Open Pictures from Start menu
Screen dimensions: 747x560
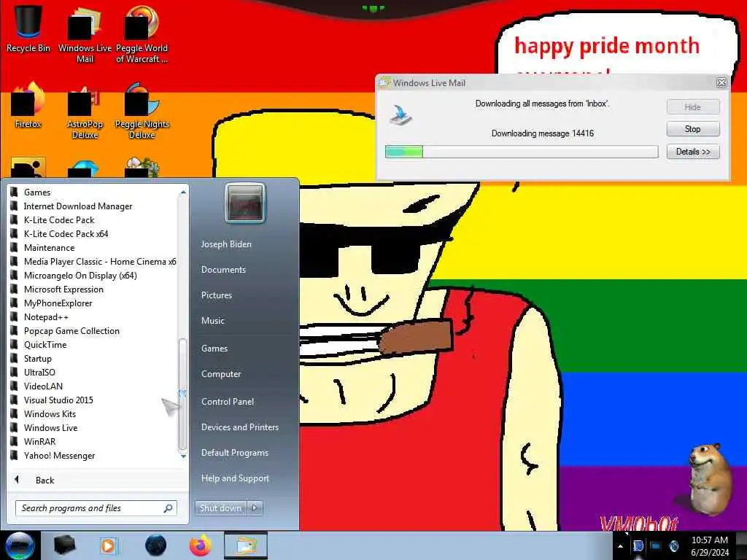coord(216,295)
